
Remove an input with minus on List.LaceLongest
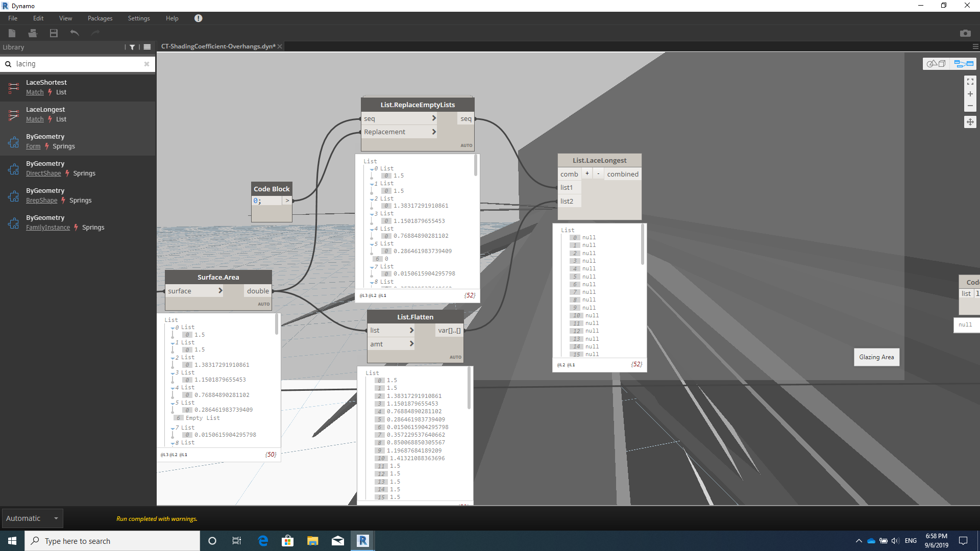[x=598, y=173]
